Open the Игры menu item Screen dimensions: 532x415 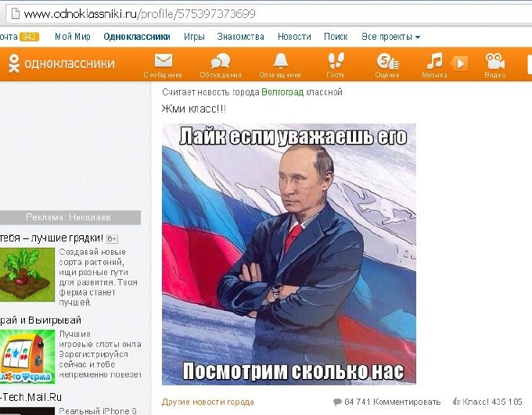pos(194,37)
